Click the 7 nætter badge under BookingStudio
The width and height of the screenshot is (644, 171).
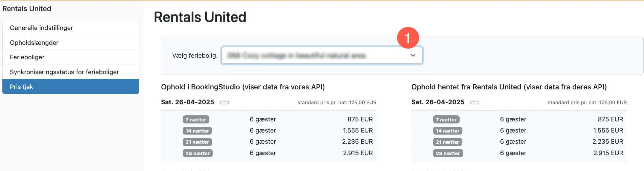click(x=196, y=120)
